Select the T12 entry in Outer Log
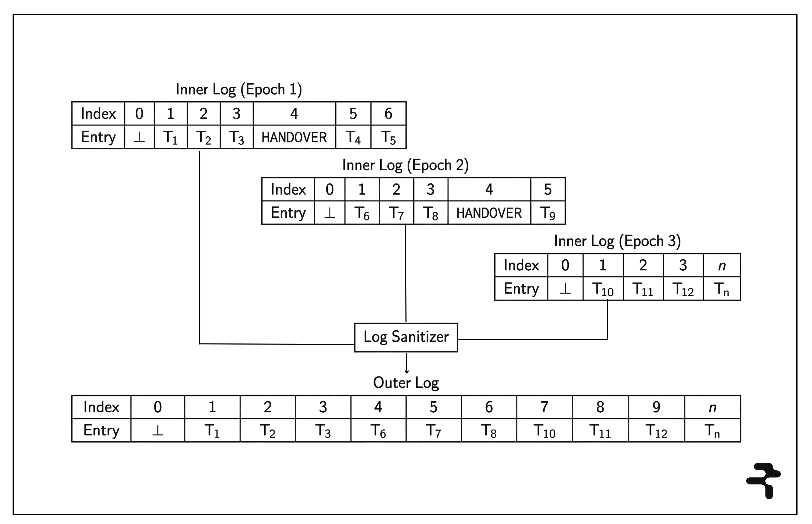The width and height of the screenshot is (812, 524). pos(656,431)
